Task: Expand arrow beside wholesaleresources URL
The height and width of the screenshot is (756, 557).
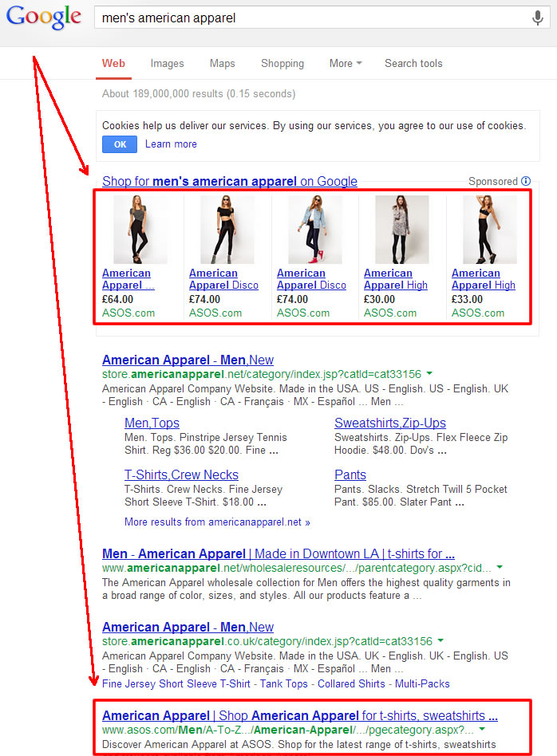Action: pyautogui.click(x=500, y=568)
